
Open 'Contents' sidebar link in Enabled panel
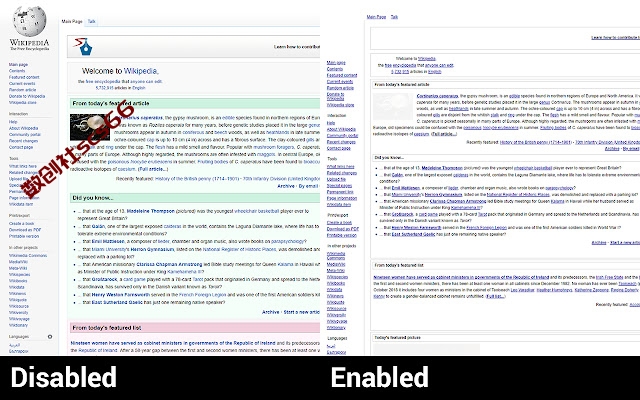pos(335,69)
